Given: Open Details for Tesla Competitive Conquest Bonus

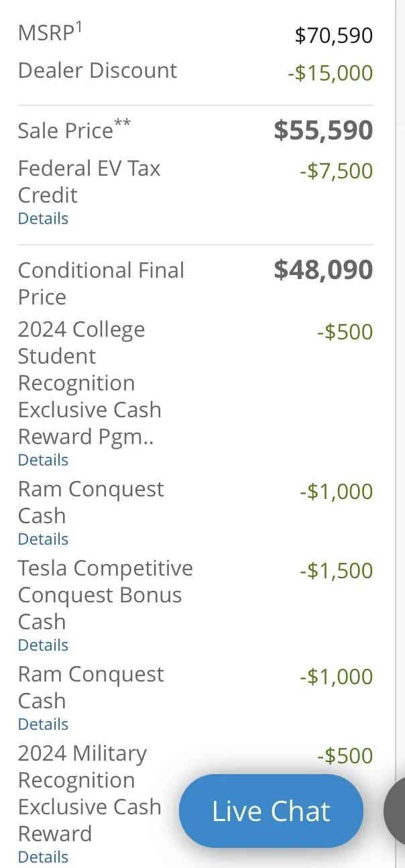Looking at the screenshot, I should [43, 645].
